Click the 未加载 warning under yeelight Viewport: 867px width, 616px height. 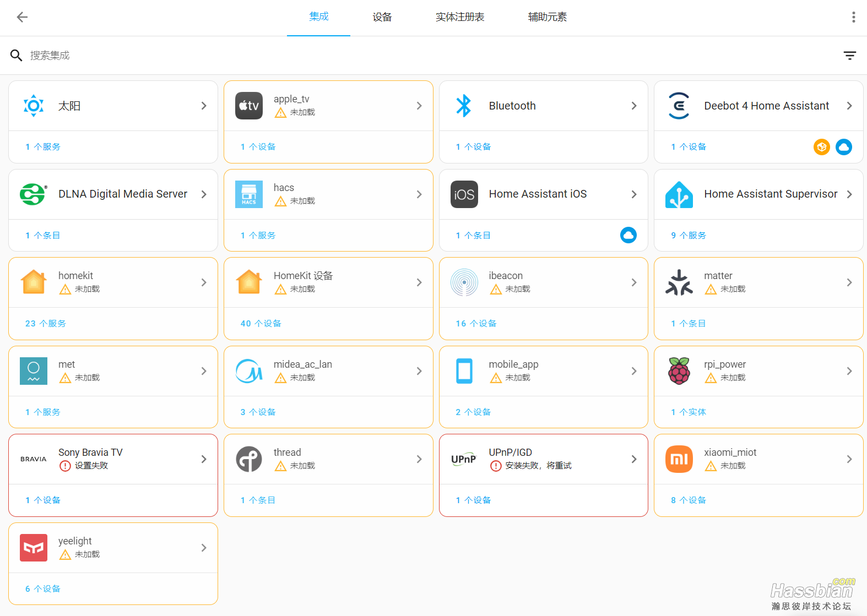[80, 554]
